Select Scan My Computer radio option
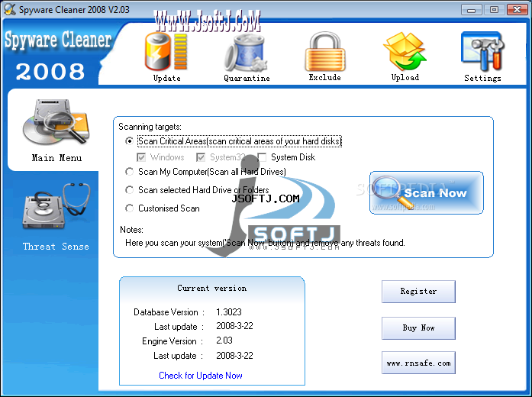This screenshot has width=532, height=397. pyautogui.click(x=129, y=172)
